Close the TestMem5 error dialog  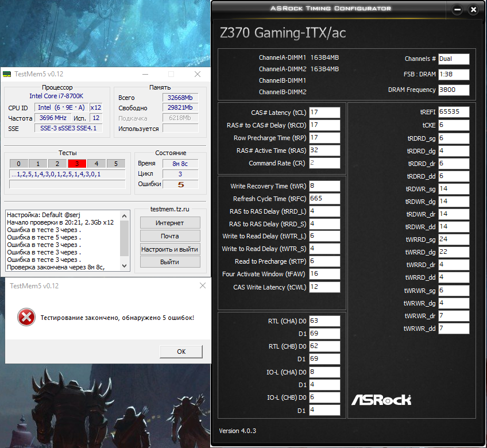[x=203, y=285]
